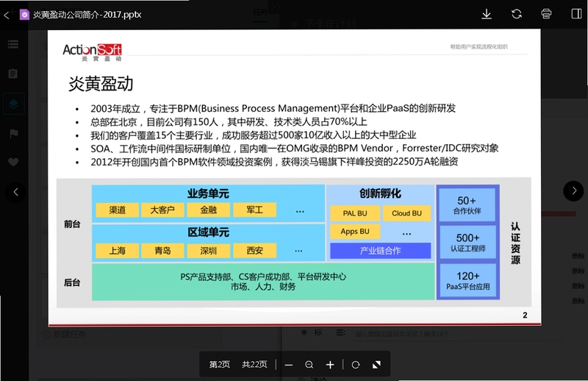Toggle the side panel view

click(x=576, y=14)
